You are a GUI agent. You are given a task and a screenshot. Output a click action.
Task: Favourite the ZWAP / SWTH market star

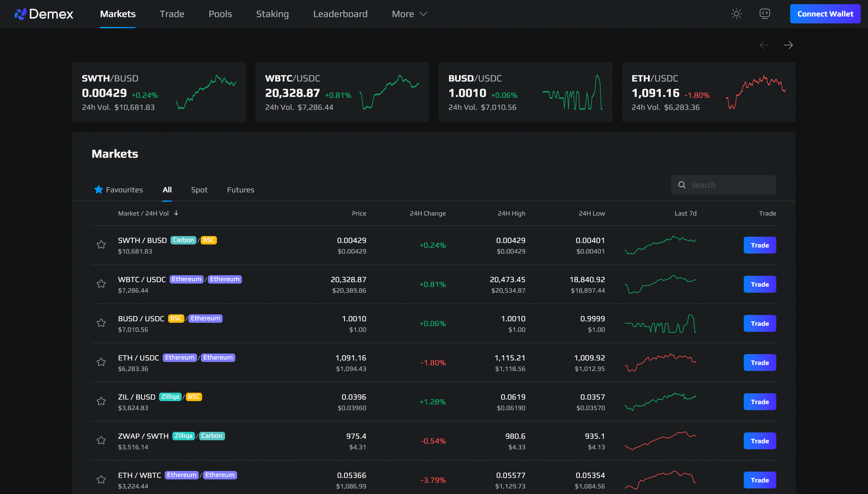[x=101, y=440]
